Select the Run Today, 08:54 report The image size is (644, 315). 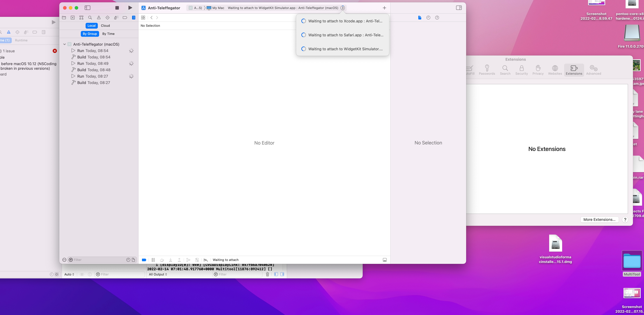tap(93, 51)
